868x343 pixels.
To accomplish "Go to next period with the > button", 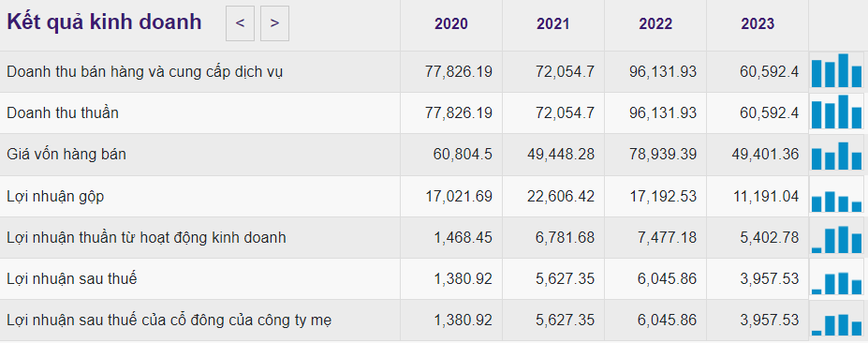I will click(x=274, y=23).
